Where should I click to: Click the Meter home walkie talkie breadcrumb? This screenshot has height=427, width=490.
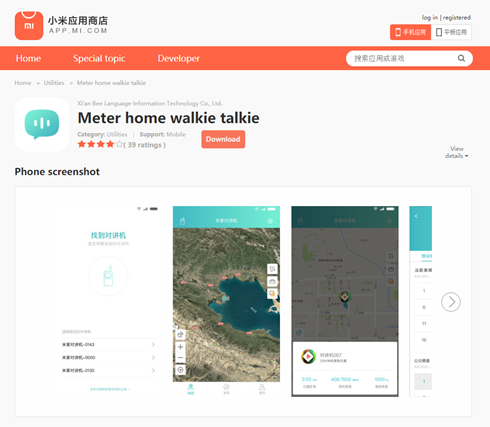tap(111, 83)
